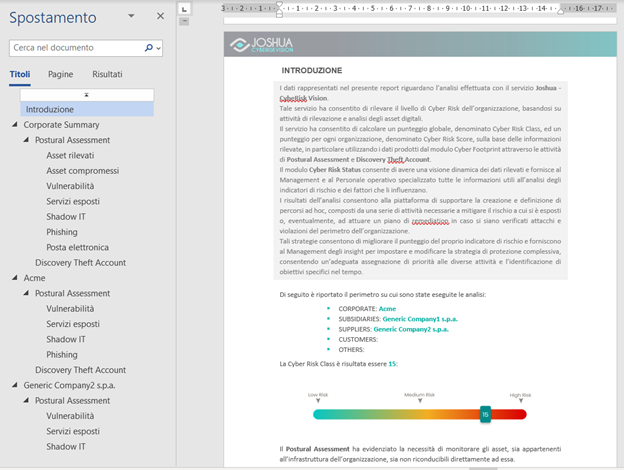Go to Servizi esposti under Acme
624x470 pixels.
pos(73,324)
